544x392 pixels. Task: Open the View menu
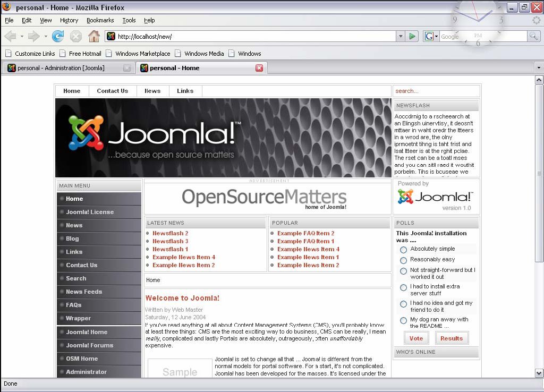click(x=46, y=20)
